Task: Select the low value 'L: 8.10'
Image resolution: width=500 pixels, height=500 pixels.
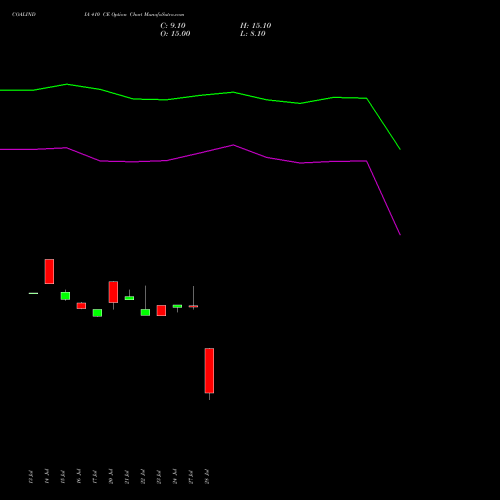Action: click(x=253, y=34)
